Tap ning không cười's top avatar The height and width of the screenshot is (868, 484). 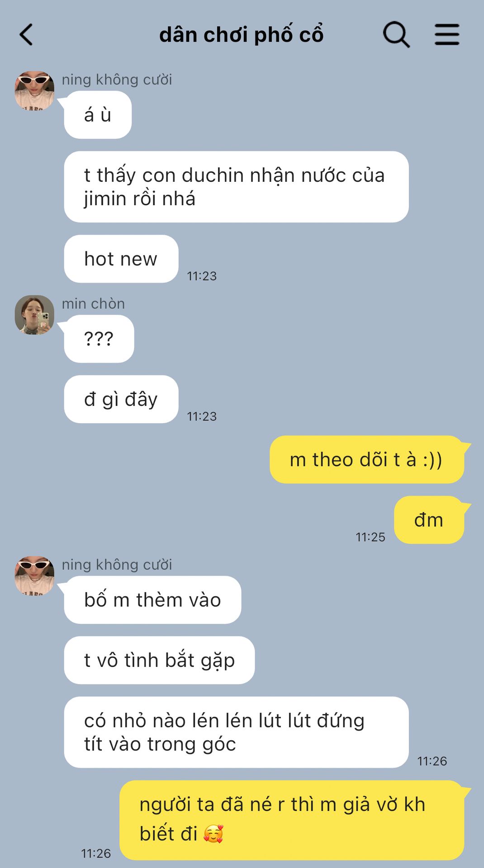pyautogui.click(x=34, y=90)
